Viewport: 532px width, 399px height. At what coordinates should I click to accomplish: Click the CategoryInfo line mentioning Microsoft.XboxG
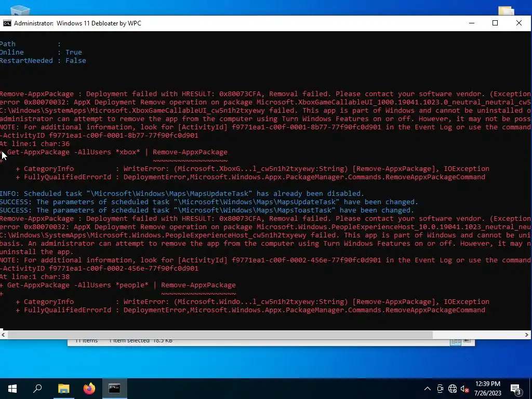(252, 169)
